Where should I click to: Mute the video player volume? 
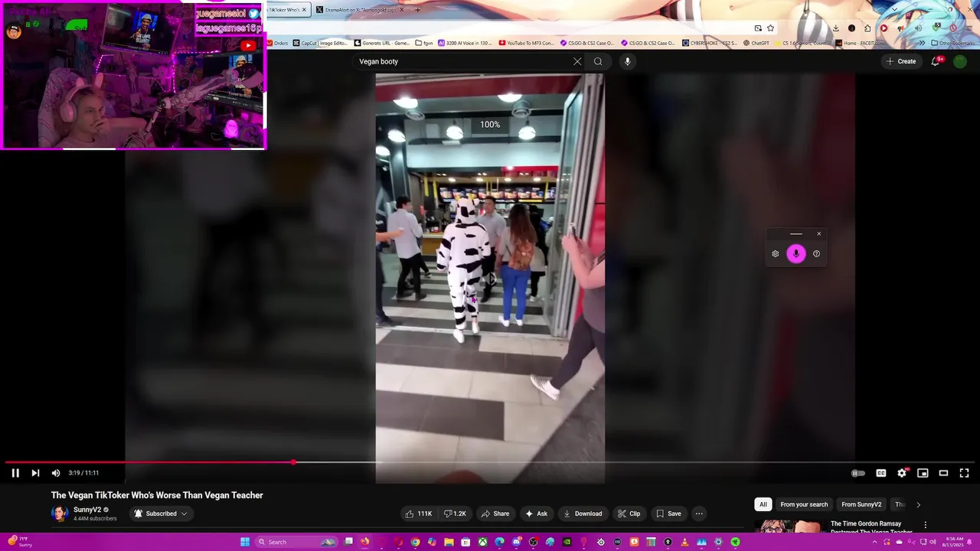pos(56,473)
